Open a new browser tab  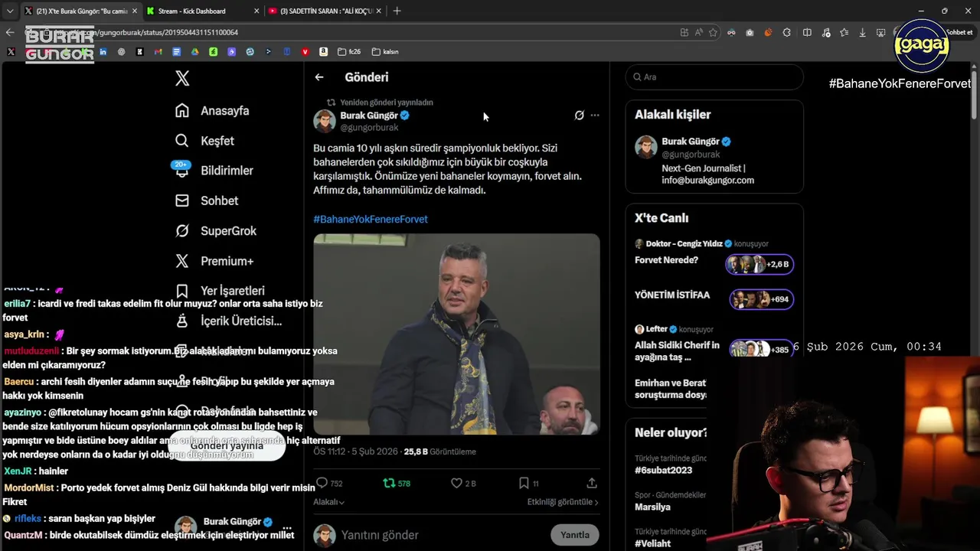[x=397, y=11]
